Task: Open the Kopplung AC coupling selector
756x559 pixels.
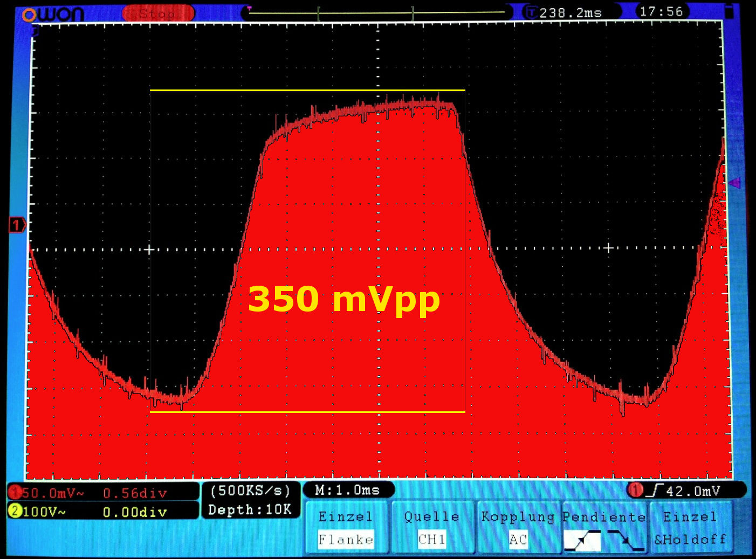Action: click(518, 528)
